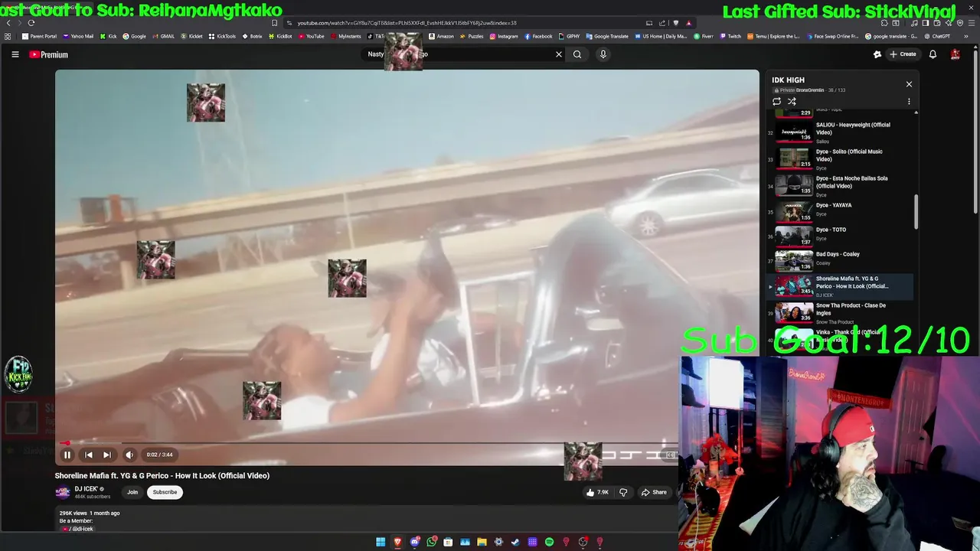Viewport: 980px width, 551px height.
Task: Toggle playlist shuffle
Action: point(792,101)
